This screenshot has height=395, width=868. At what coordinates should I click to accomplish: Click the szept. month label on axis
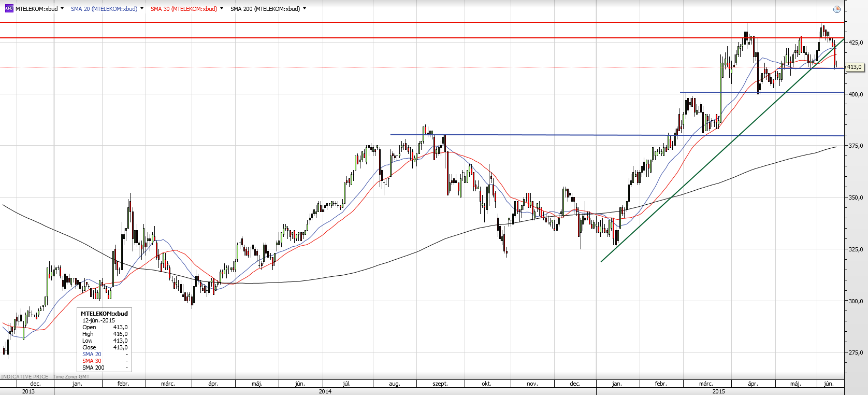pos(440,384)
